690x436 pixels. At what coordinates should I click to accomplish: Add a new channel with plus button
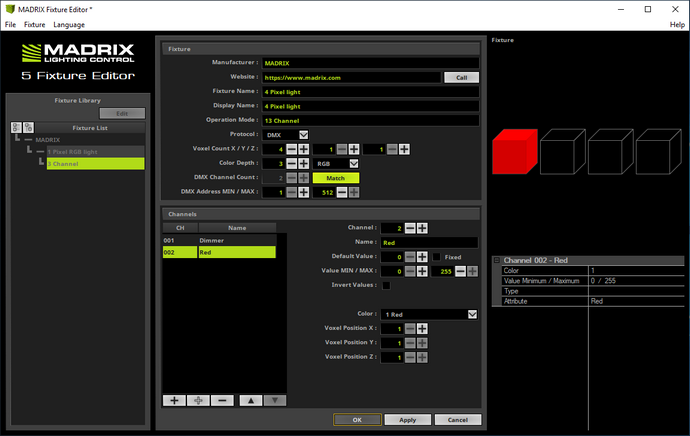click(x=174, y=400)
